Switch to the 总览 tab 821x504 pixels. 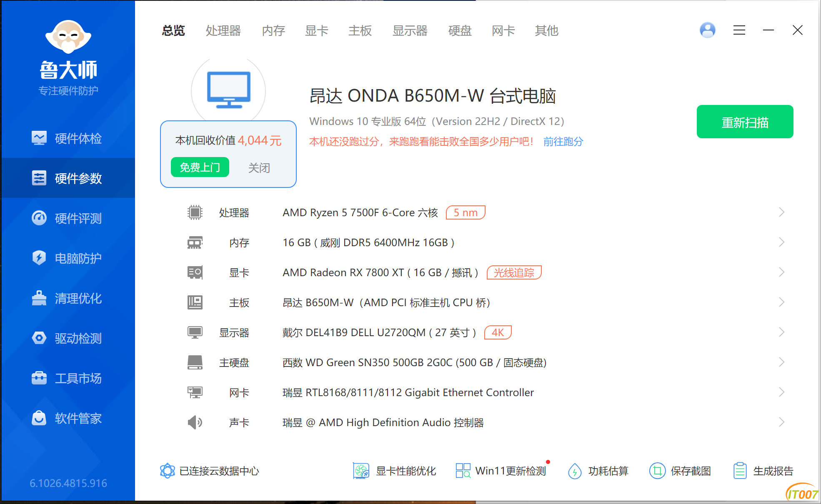pyautogui.click(x=173, y=30)
